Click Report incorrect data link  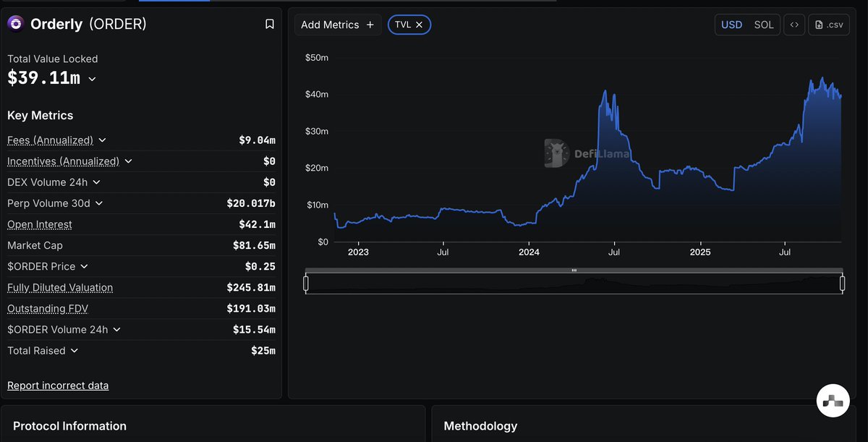click(58, 386)
